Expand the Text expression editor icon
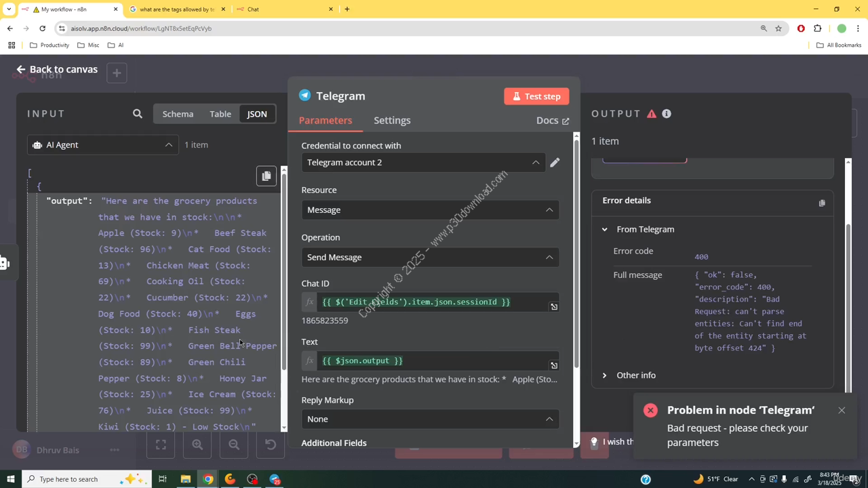The image size is (868, 488). click(x=554, y=366)
